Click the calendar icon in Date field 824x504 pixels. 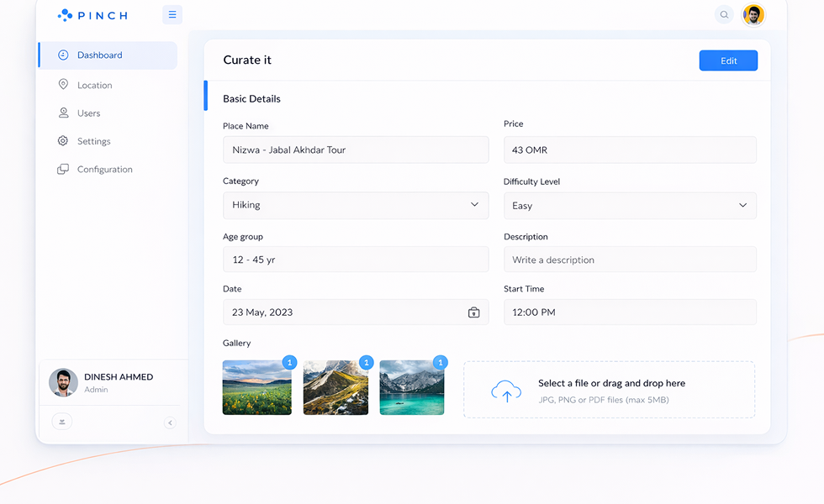click(x=473, y=312)
